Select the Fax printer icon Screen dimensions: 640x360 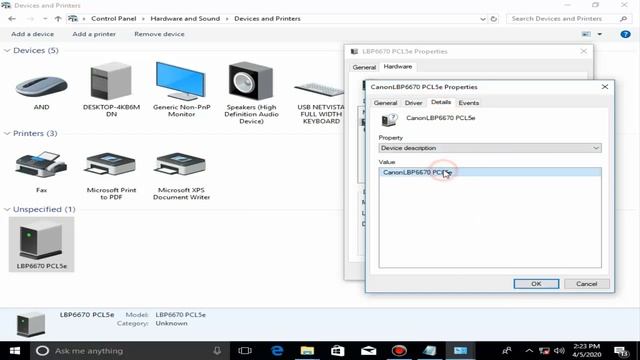tap(41, 164)
